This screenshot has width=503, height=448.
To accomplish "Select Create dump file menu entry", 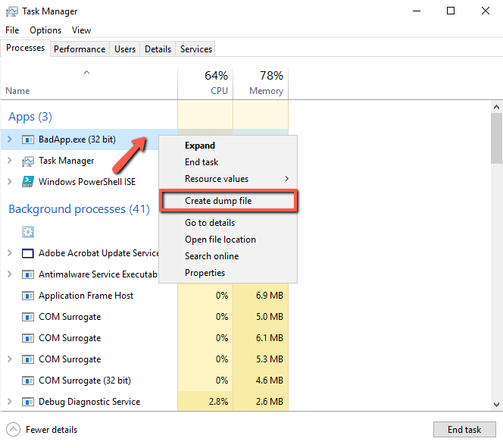I will [228, 201].
